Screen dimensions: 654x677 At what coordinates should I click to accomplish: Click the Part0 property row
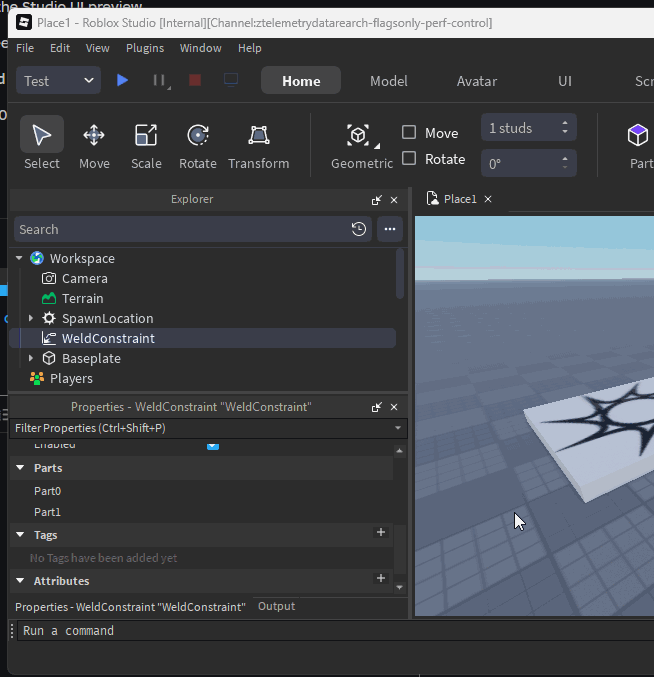[x=201, y=491]
